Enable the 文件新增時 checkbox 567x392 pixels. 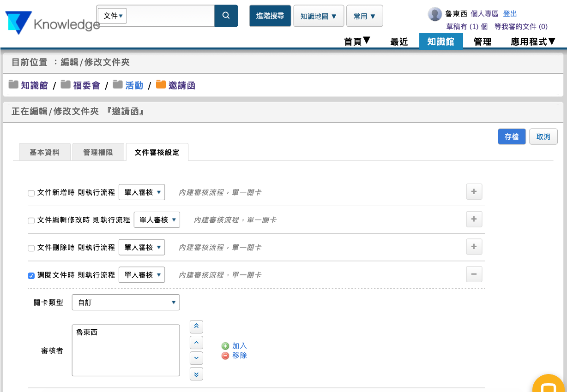(31, 193)
